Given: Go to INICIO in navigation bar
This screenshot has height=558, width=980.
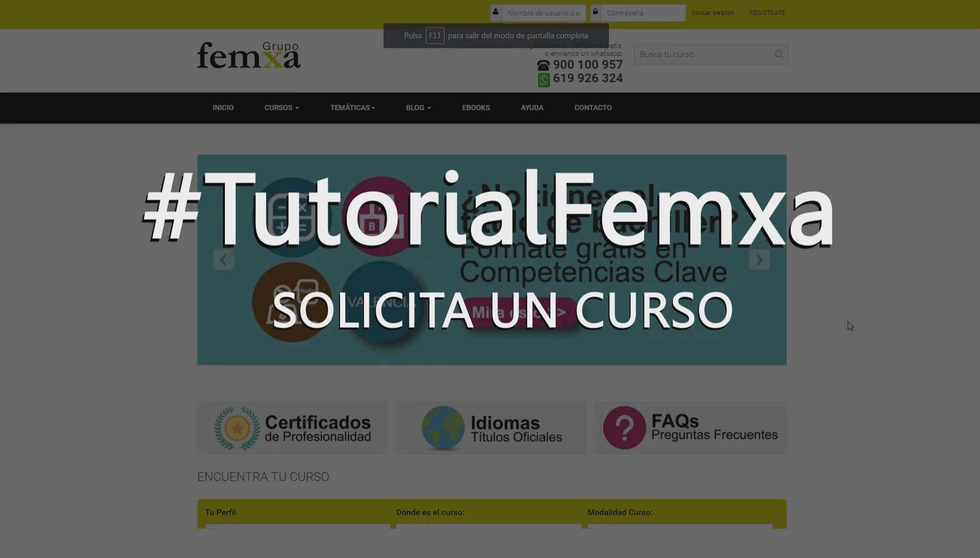Looking at the screenshot, I should [223, 107].
